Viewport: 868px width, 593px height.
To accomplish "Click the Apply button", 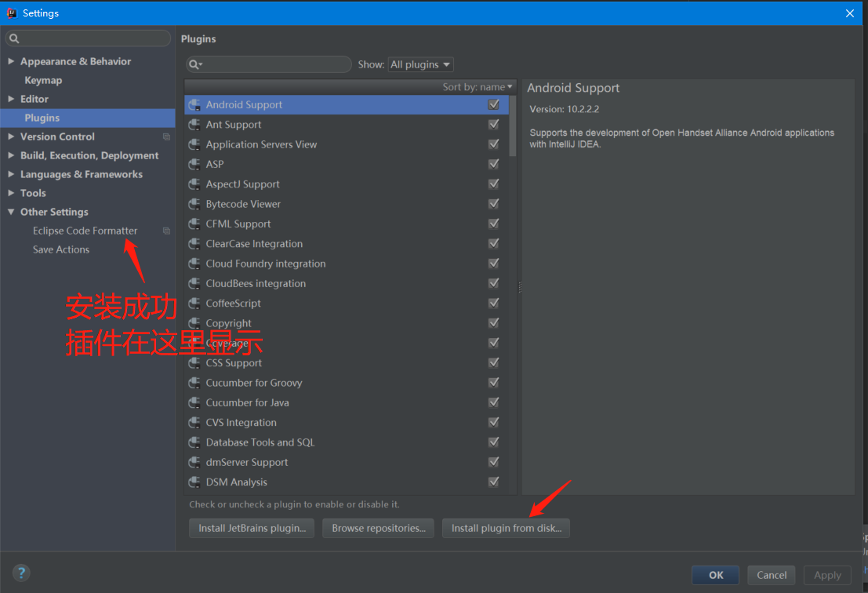I will [827, 575].
